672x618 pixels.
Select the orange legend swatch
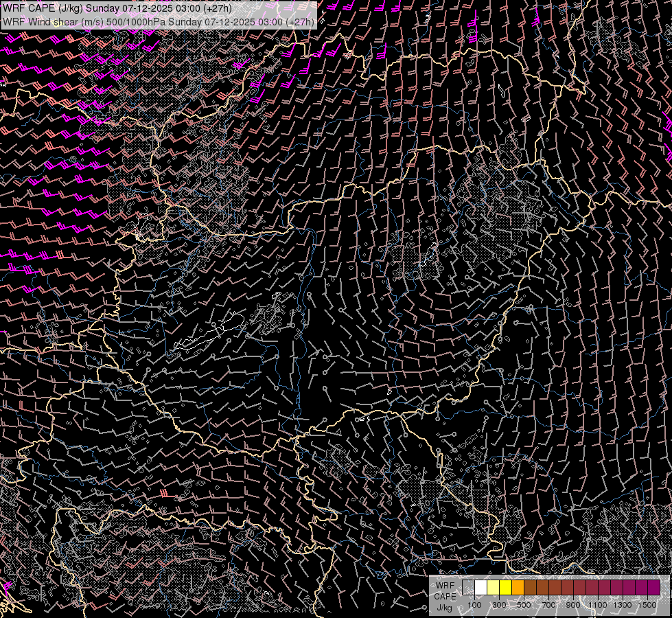click(x=518, y=587)
